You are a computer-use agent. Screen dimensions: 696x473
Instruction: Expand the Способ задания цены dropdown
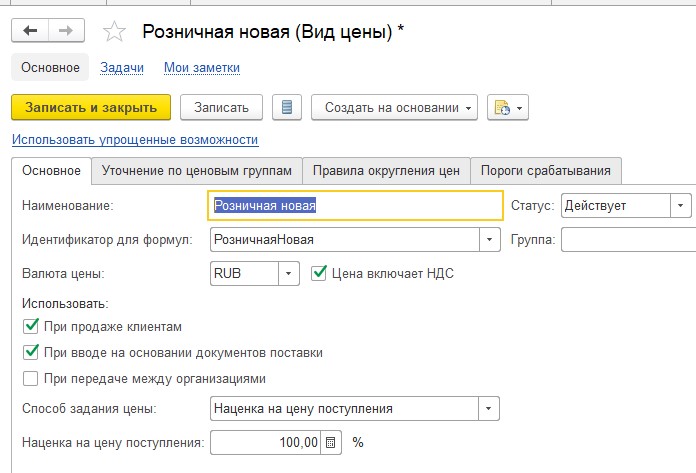[488, 409]
